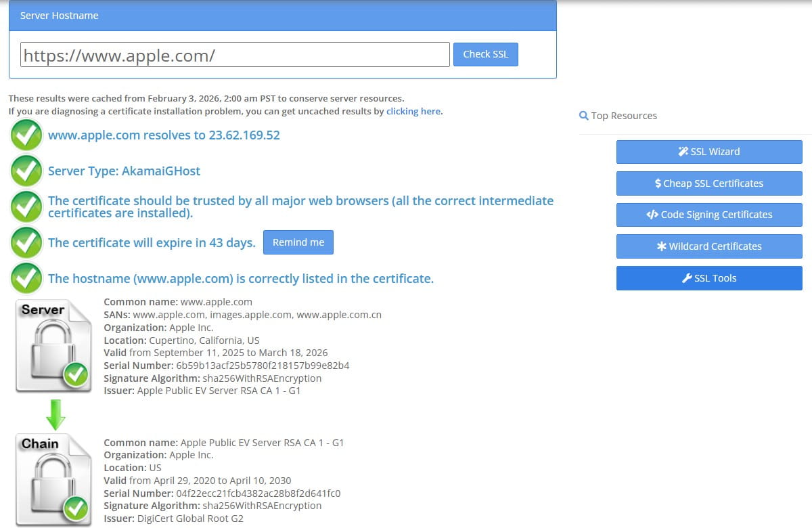Click the green checkmark beside the resolved IP

(27, 135)
